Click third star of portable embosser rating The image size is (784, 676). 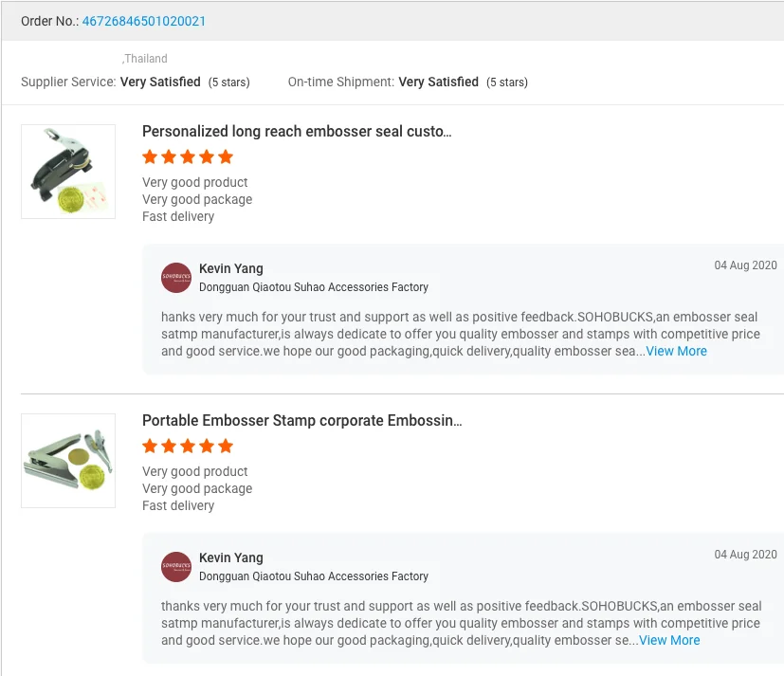[x=188, y=447]
